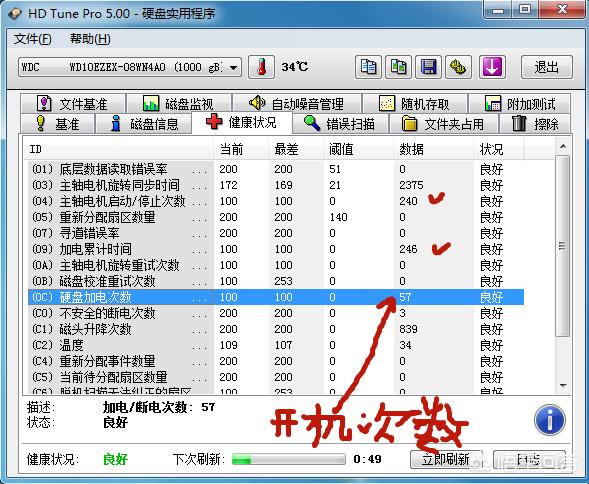589x484 pixels.
Task: Click data value 839
Action: (x=408, y=329)
